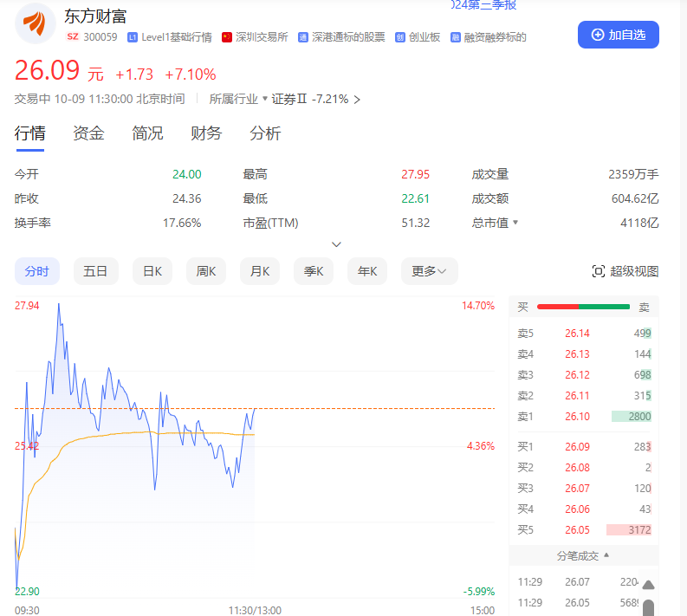Click chevron right of 证券Ⅱ -7.21%
Screen dimensions: 687x616
pyautogui.click(x=357, y=100)
